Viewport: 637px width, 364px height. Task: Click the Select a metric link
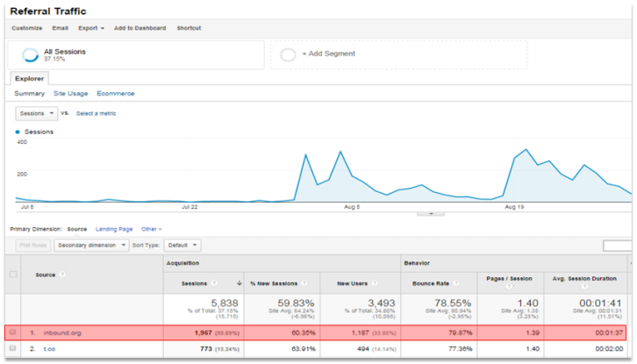pos(96,113)
